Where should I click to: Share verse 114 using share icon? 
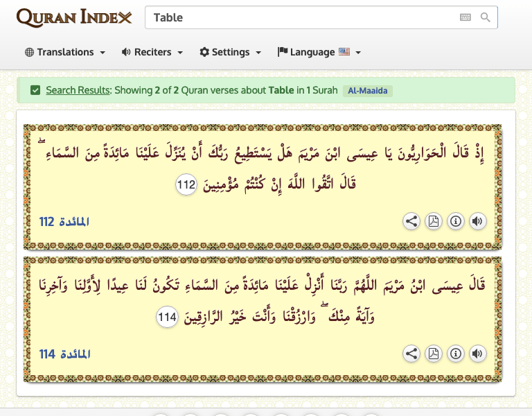(x=411, y=354)
